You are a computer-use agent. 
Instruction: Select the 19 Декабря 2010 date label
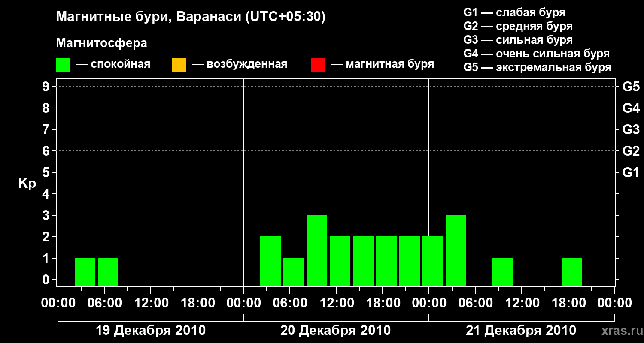pyautogui.click(x=150, y=331)
